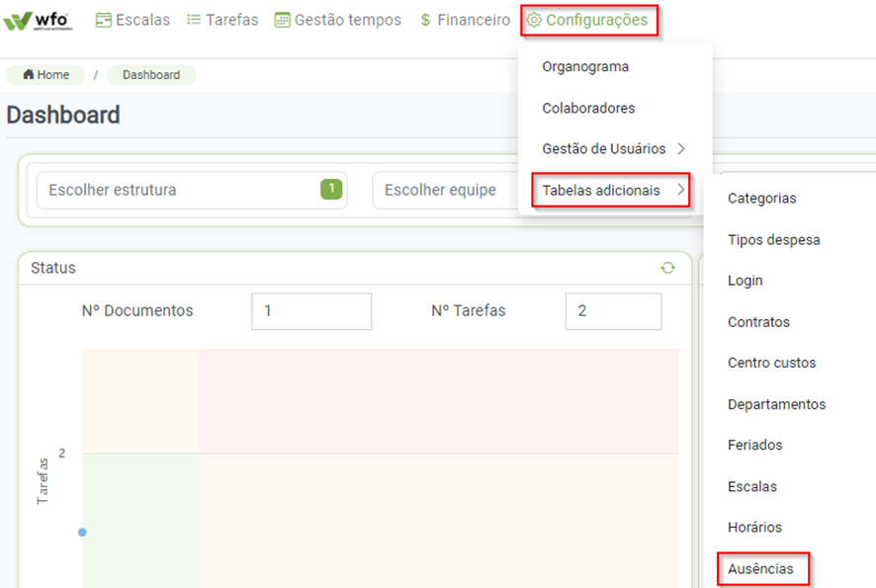
Task: Open the Escolher equipe dropdown
Action: (441, 190)
